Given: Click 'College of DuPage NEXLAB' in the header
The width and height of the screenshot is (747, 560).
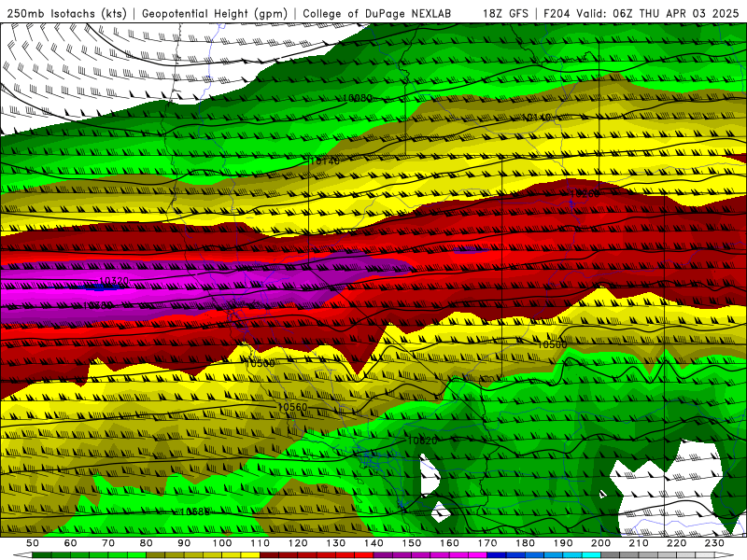Looking at the screenshot, I should [x=377, y=14].
